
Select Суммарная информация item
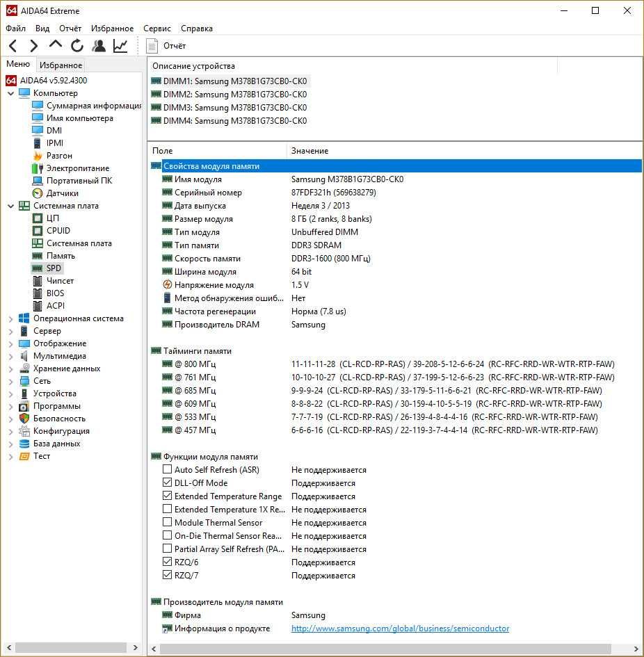[x=94, y=106]
